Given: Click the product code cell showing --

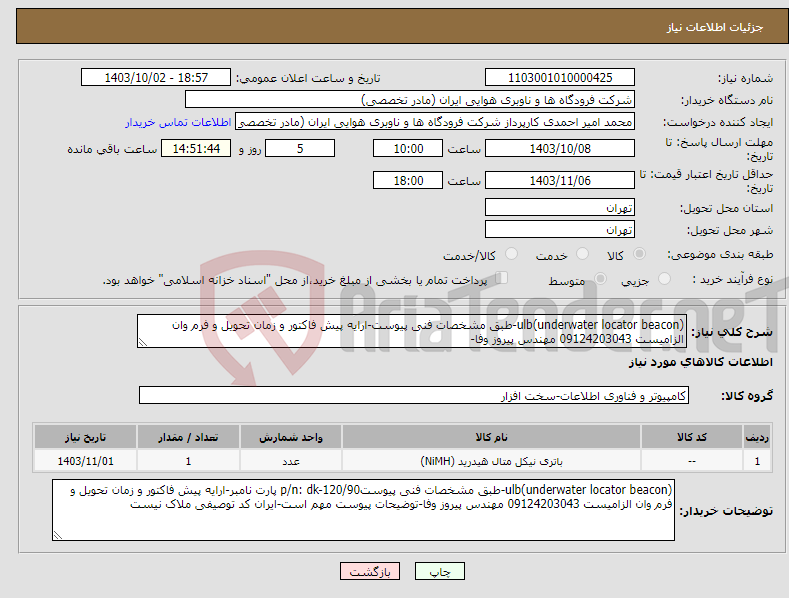Looking at the screenshot, I should coord(691,461).
